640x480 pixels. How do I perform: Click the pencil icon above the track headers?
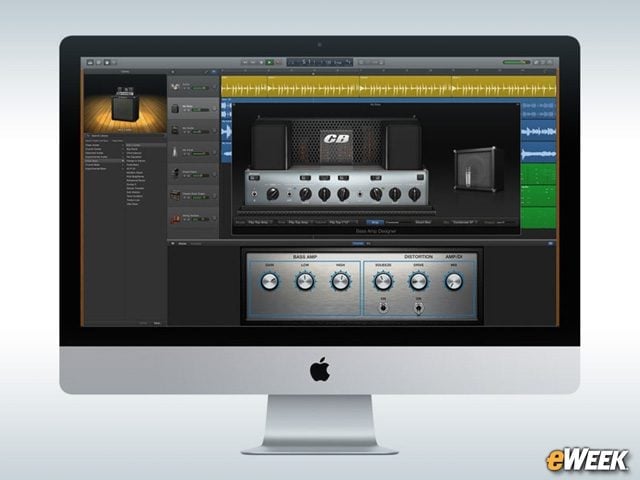tap(206, 72)
